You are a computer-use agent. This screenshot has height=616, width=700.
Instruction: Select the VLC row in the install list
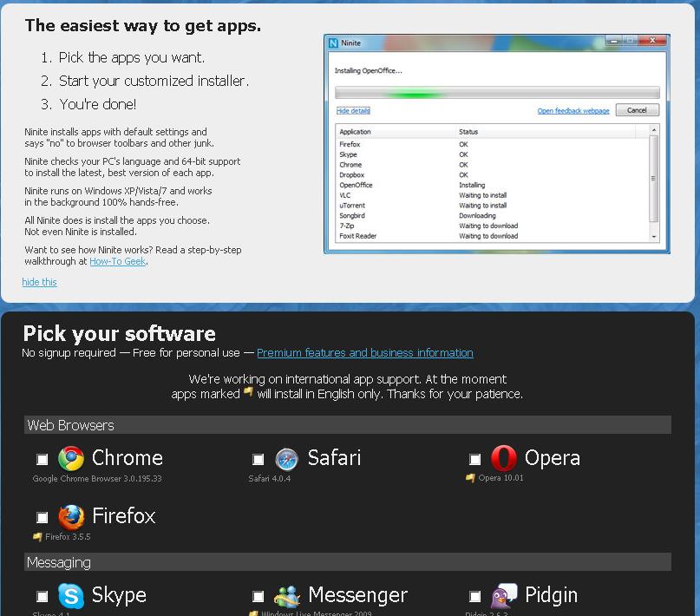click(x=493, y=195)
